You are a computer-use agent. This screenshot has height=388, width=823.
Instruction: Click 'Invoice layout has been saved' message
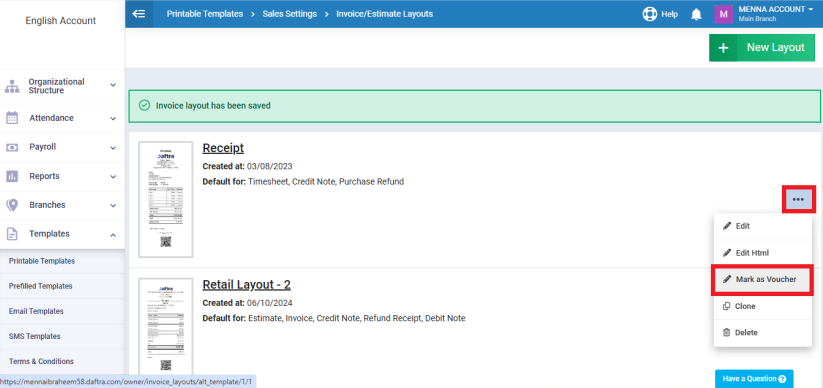[x=213, y=106]
